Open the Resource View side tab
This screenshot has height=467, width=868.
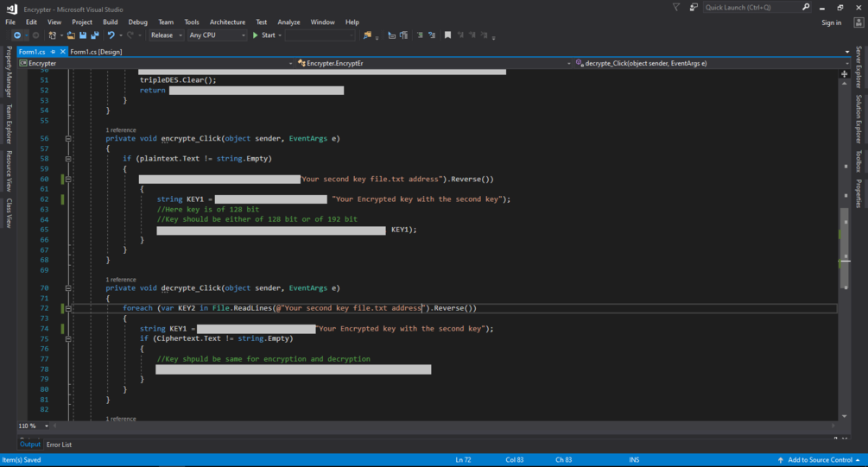coord(9,171)
